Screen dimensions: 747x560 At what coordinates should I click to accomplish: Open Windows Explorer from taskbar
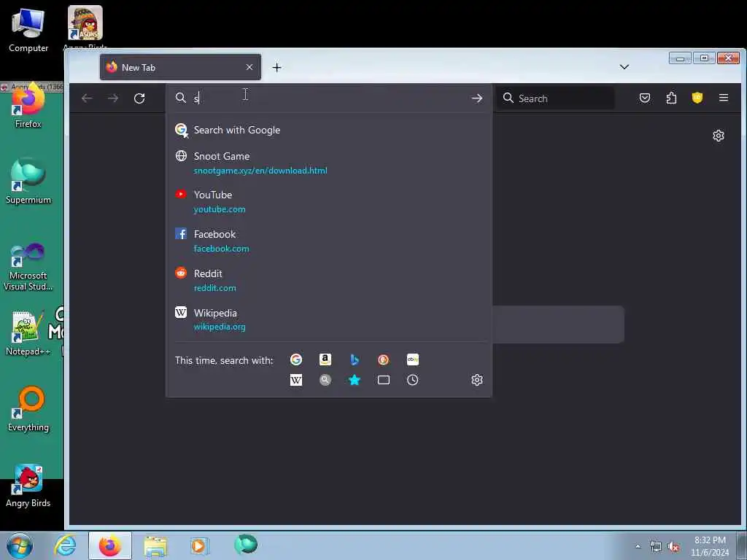[x=155, y=545]
